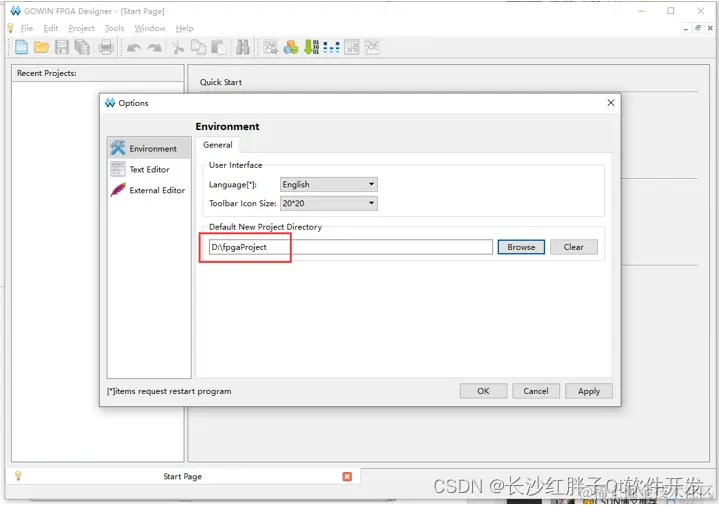The width and height of the screenshot is (719, 506).
Task: Click the Open folder toolbar icon
Action: click(x=41, y=47)
